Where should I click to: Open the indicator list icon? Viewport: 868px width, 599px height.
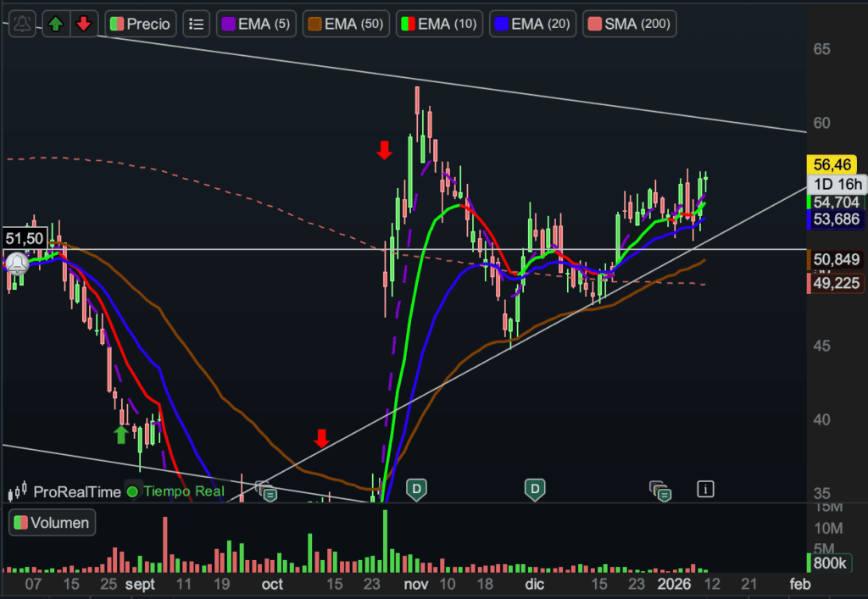(196, 24)
